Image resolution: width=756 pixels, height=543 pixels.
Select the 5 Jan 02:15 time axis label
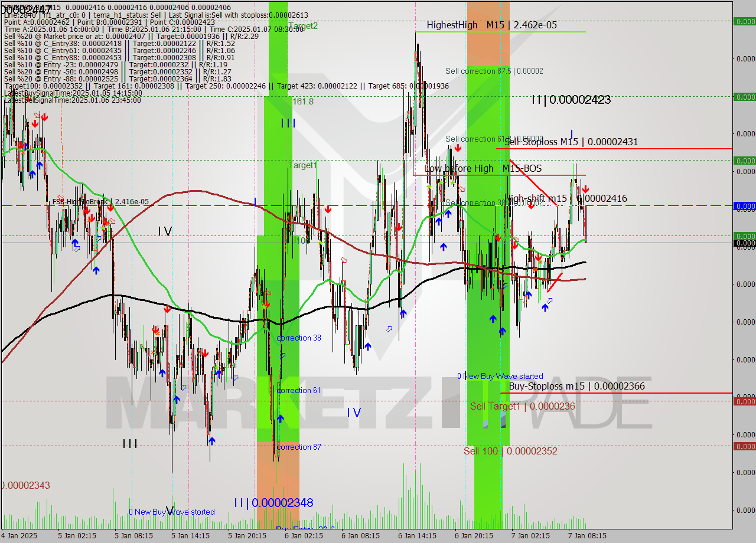click(77, 536)
